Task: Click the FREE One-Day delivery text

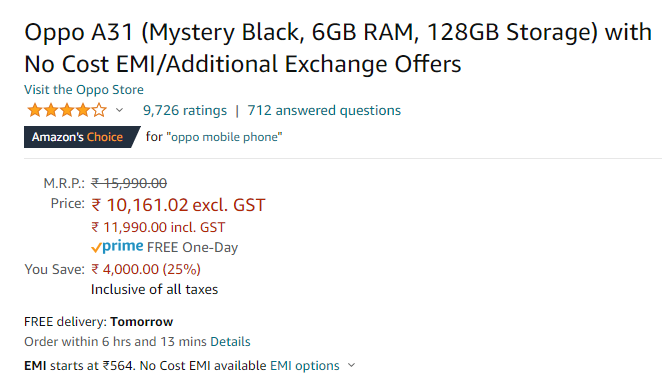Action: (192, 248)
